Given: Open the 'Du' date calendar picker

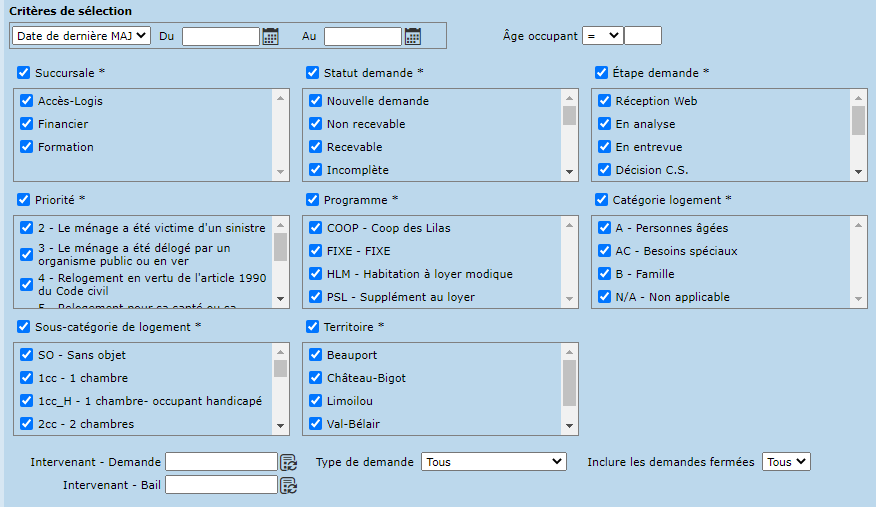Looking at the screenshot, I should (x=270, y=36).
